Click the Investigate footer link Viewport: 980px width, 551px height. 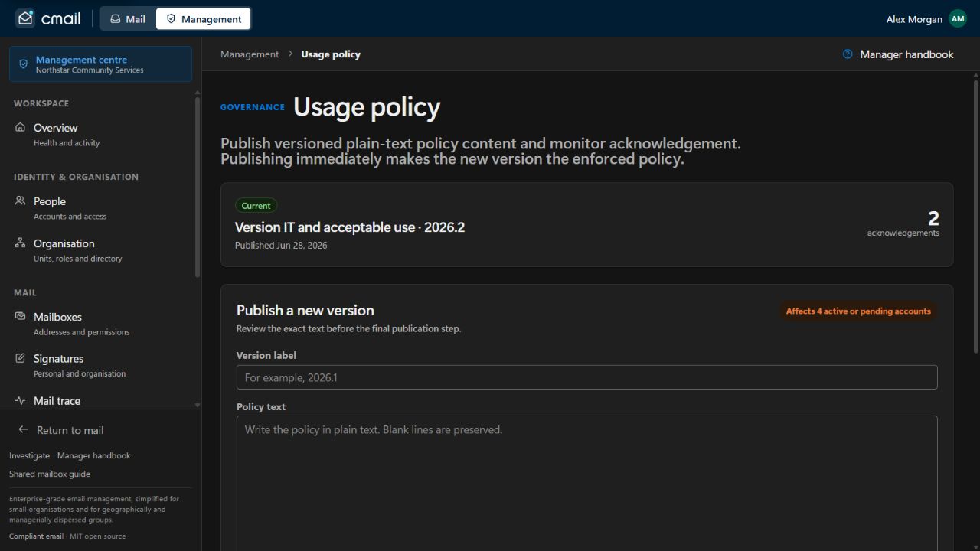[29, 455]
